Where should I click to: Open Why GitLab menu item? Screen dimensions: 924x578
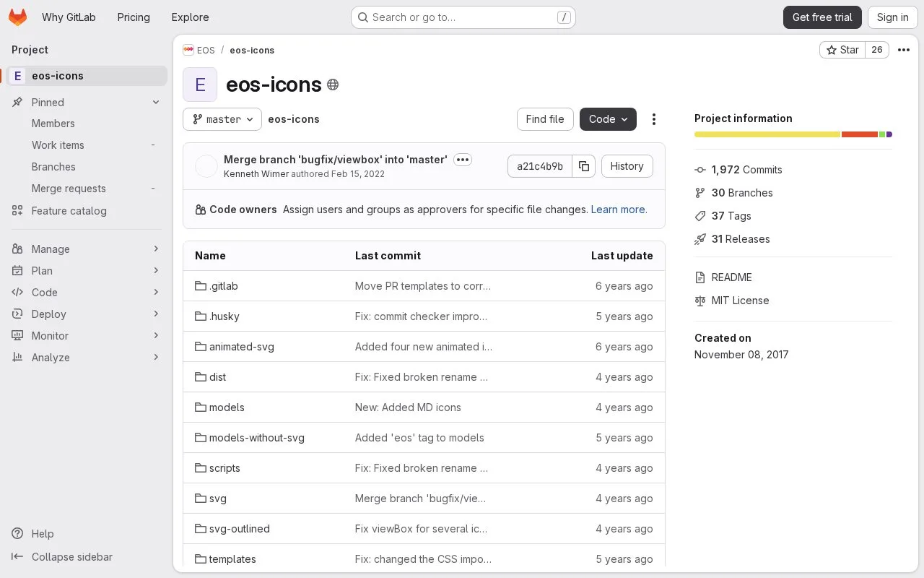pyautogui.click(x=69, y=17)
